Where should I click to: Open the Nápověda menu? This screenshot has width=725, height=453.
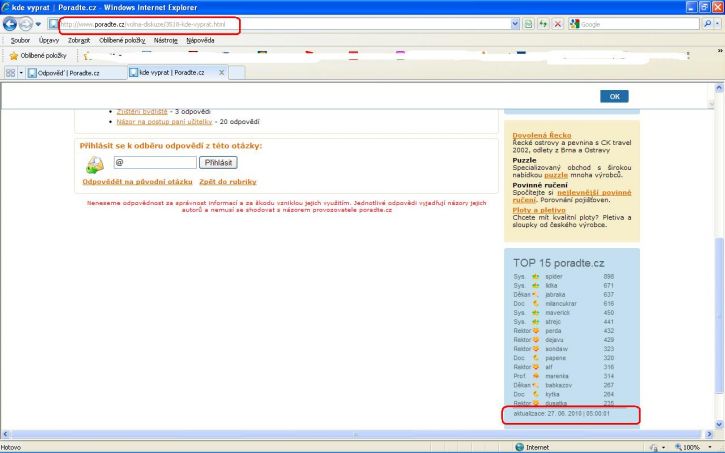[200, 40]
